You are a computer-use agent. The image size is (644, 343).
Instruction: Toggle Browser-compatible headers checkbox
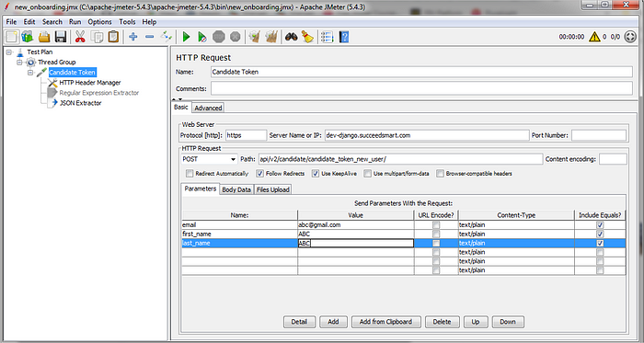tap(440, 174)
